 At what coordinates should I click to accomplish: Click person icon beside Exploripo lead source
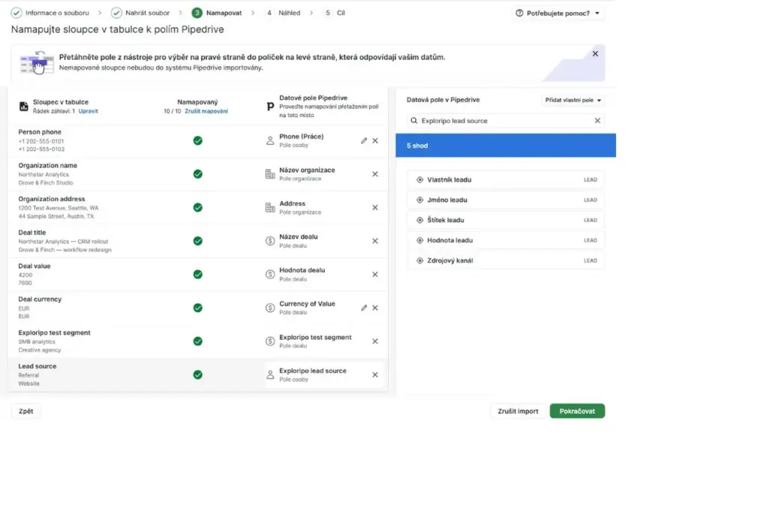pos(270,375)
